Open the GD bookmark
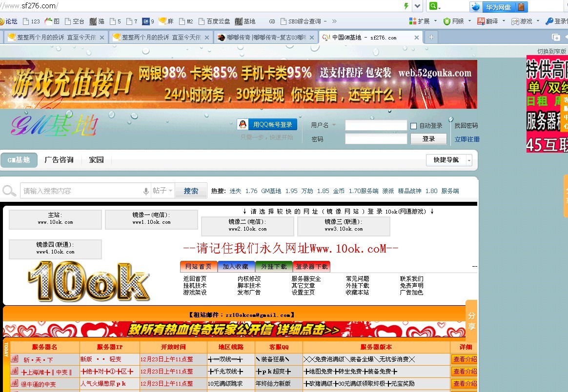The width and height of the screenshot is (568, 392). [272, 21]
